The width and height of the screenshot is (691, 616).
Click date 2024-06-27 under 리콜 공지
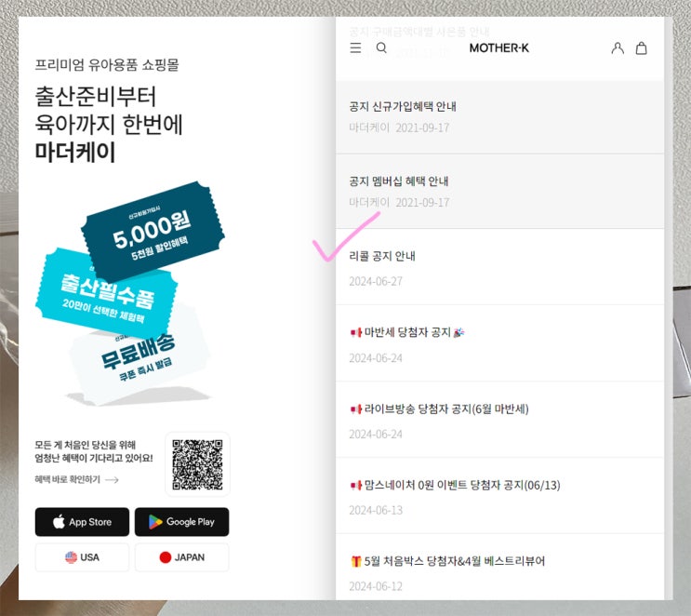coord(376,281)
